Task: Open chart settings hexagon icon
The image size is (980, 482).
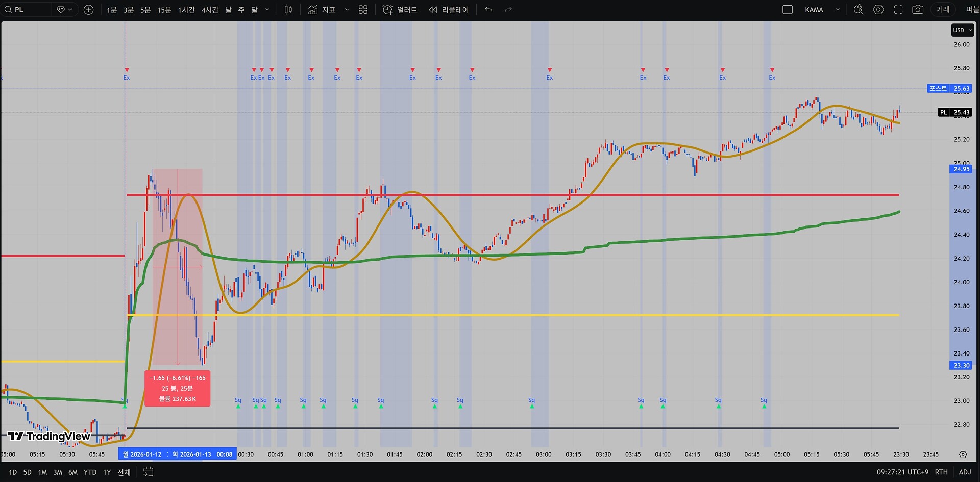Action: (878, 10)
